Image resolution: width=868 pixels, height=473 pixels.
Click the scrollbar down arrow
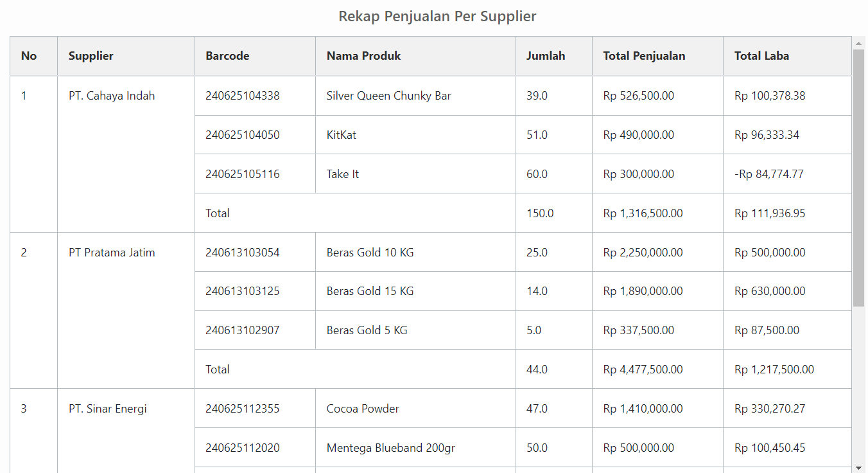click(x=858, y=467)
